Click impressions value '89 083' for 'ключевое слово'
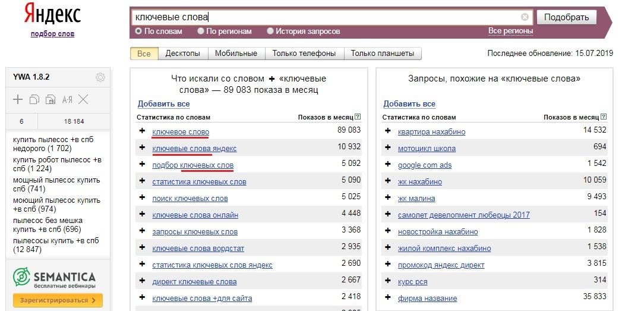This screenshot has width=644, height=311. [349, 130]
